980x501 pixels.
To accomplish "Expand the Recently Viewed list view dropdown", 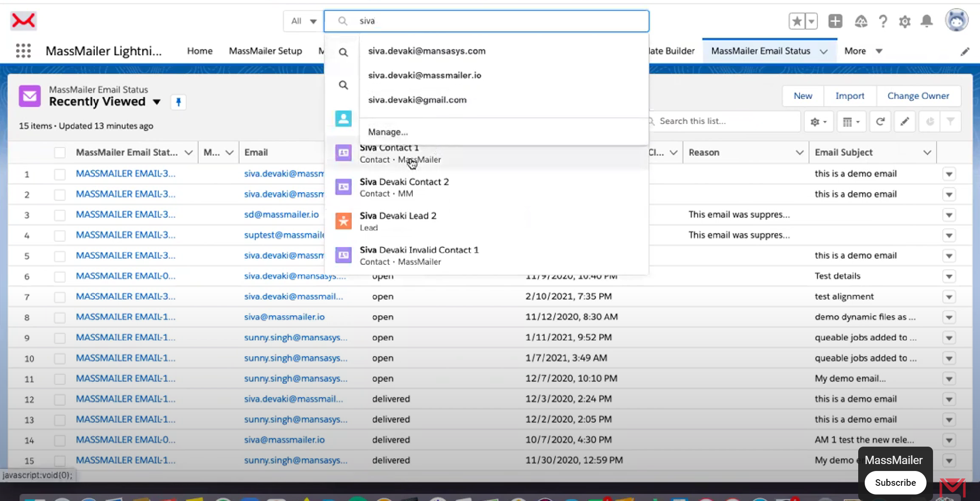I will pyautogui.click(x=157, y=102).
